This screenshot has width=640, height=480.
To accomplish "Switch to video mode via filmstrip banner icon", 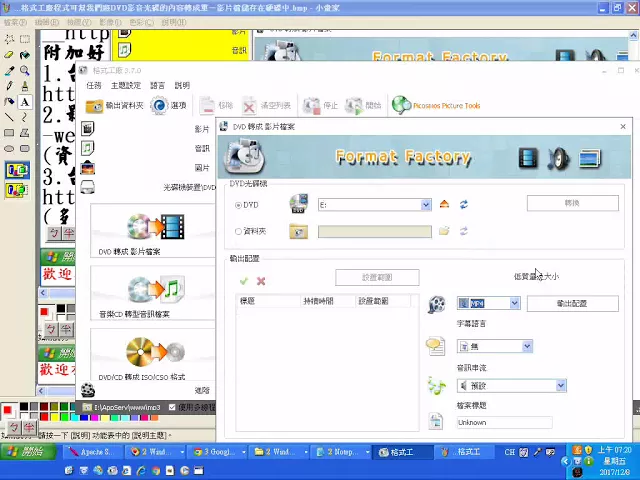I will click(x=529, y=158).
